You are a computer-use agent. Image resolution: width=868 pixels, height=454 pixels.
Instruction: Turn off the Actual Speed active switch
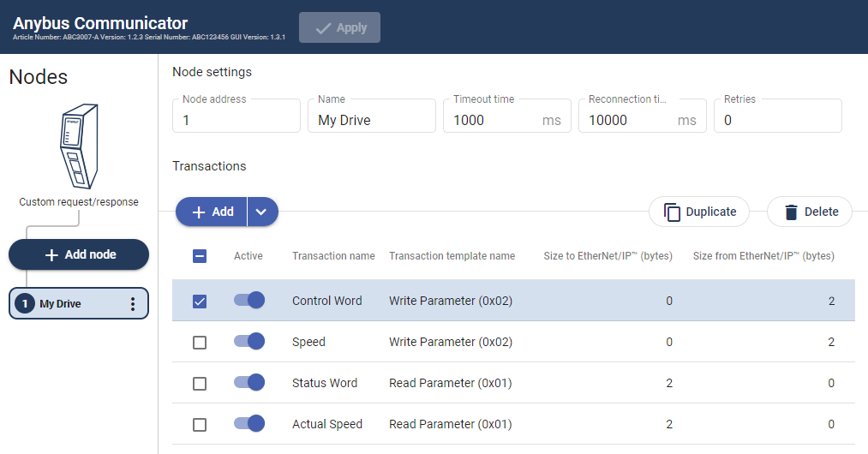249,423
